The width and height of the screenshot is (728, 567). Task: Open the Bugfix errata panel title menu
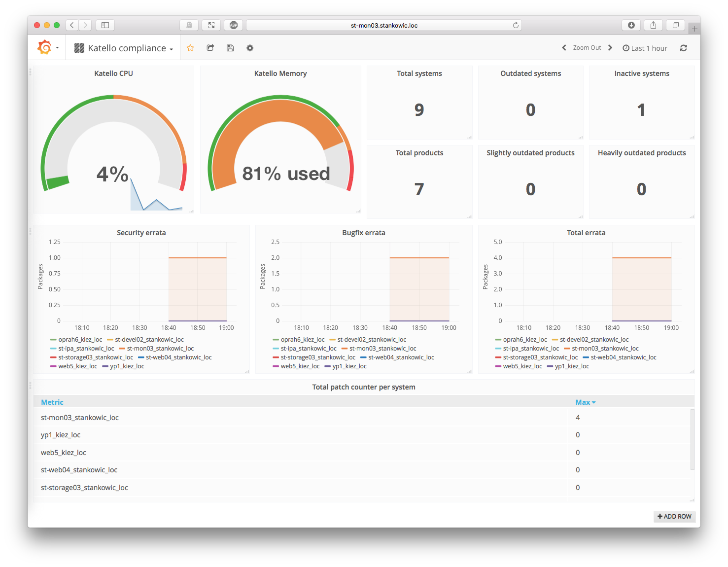[364, 233]
